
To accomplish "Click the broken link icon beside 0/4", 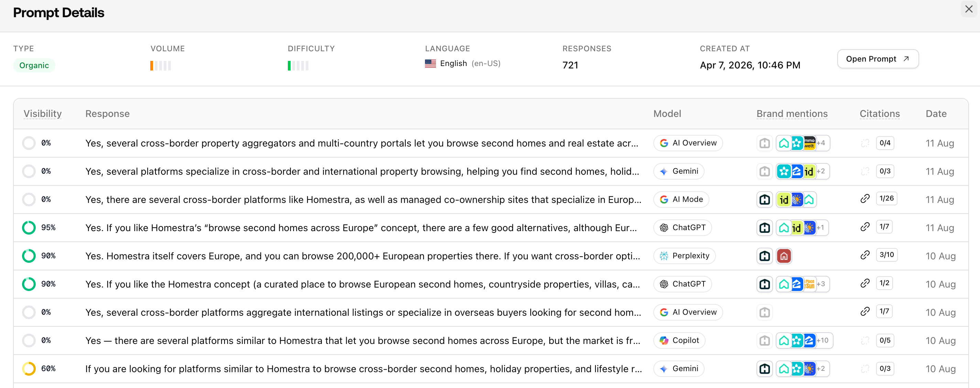I will point(865,143).
